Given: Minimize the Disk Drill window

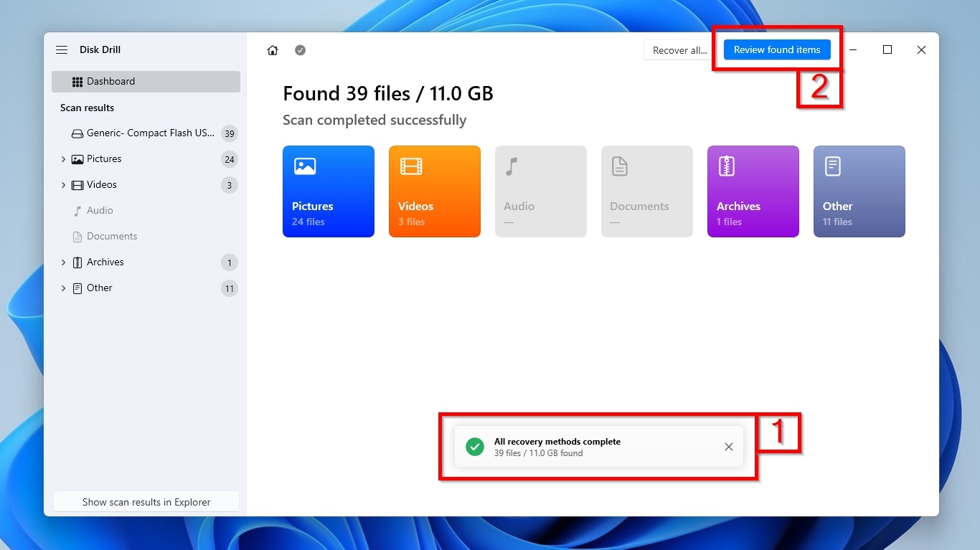Looking at the screenshot, I should (853, 50).
